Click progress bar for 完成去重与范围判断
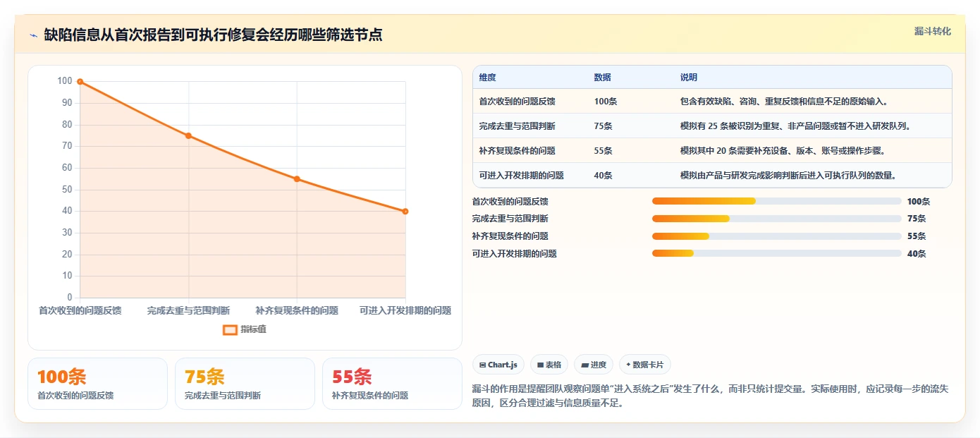This screenshot has height=438, width=980. pos(777,219)
